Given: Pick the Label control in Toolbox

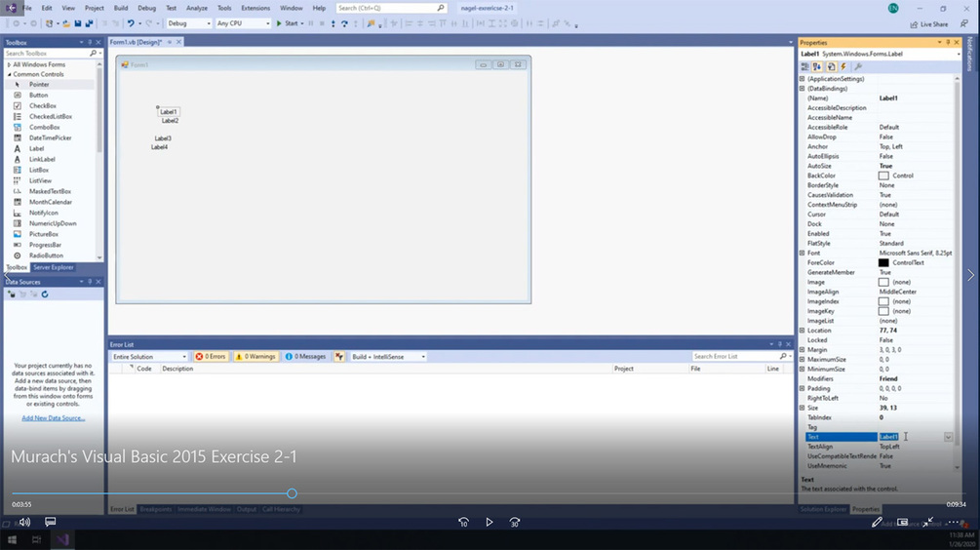Looking at the screenshot, I should (36, 148).
